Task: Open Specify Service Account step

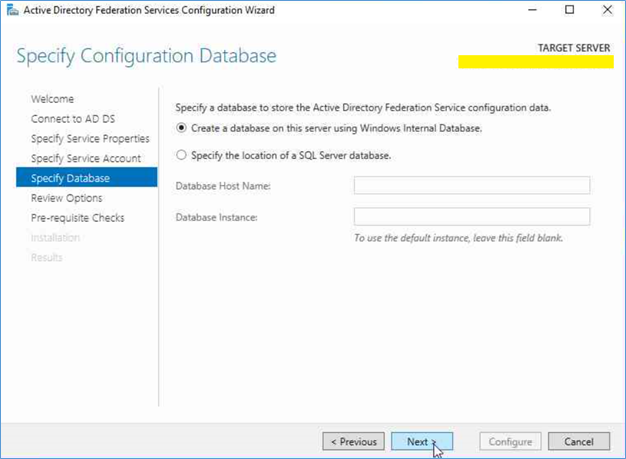Action: point(86,158)
